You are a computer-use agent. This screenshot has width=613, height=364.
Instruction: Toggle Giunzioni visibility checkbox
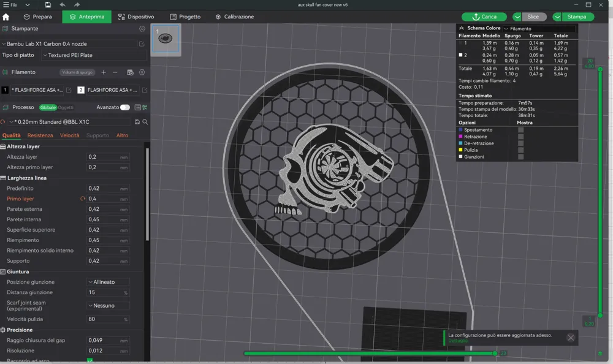(520, 156)
